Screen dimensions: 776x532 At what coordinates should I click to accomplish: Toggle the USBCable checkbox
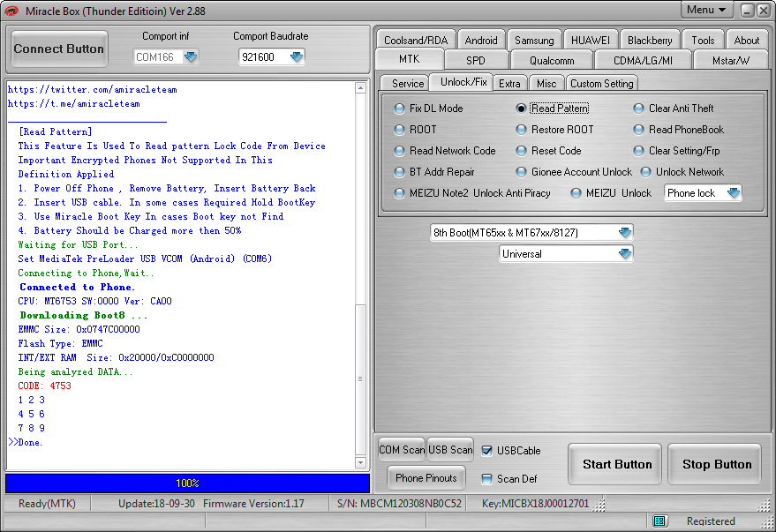487,451
